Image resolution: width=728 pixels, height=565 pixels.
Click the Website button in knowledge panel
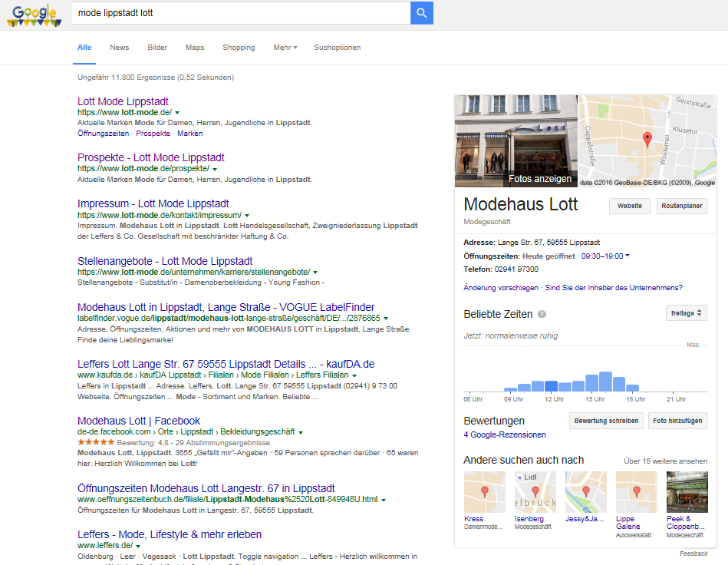coord(630,206)
